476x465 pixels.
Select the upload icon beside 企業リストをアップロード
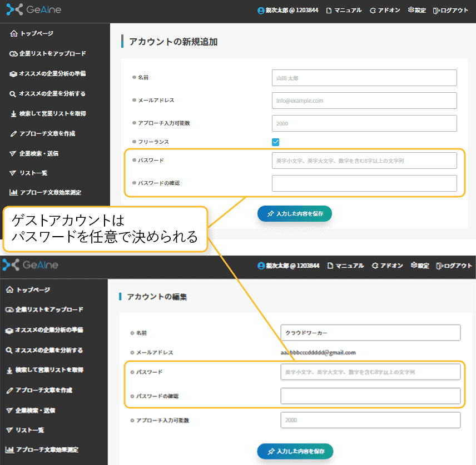pos(12,53)
